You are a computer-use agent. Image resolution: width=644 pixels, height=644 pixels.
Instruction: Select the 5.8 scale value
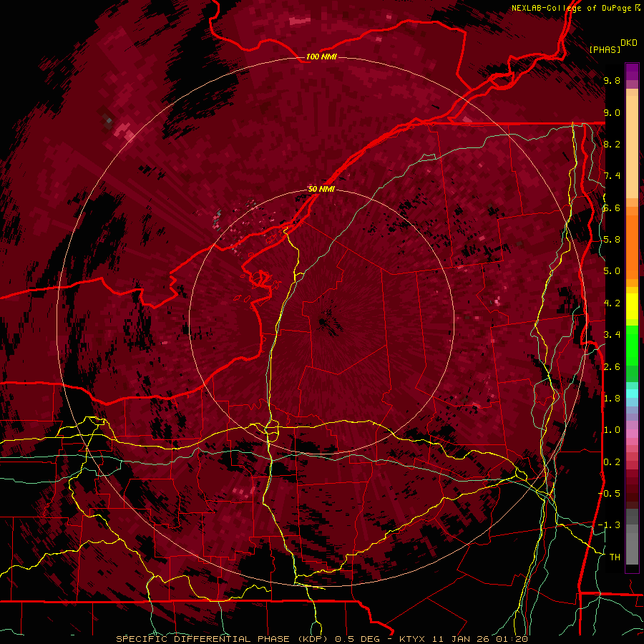(x=612, y=240)
